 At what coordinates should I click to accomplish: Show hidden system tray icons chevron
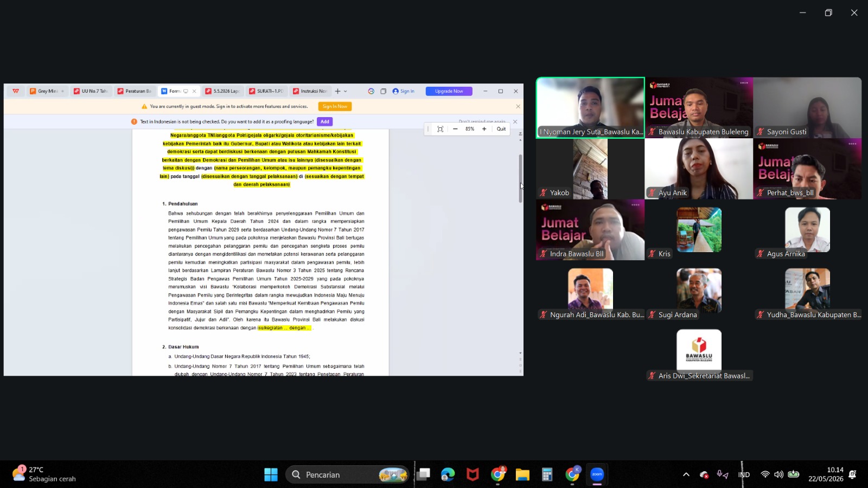click(686, 474)
